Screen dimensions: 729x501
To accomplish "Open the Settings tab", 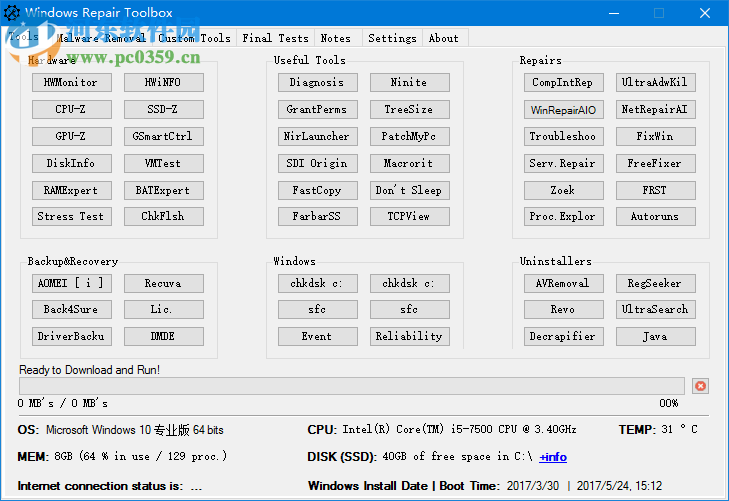I will coord(392,38).
